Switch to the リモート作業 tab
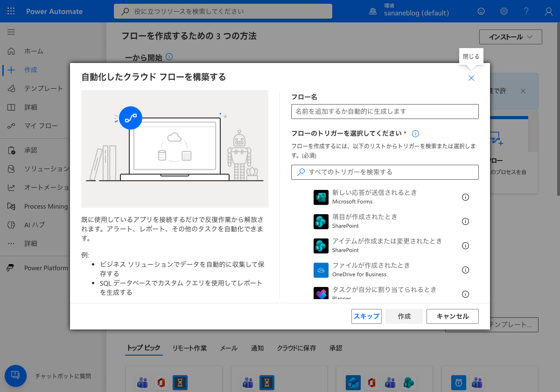Viewport: 560px width, 392px height. click(x=189, y=348)
